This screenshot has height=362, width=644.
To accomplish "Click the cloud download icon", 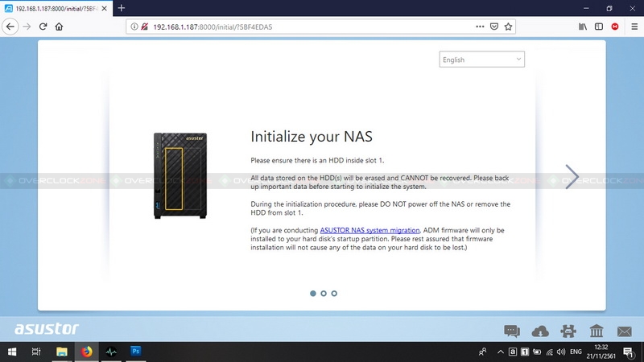I will coord(540,331).
